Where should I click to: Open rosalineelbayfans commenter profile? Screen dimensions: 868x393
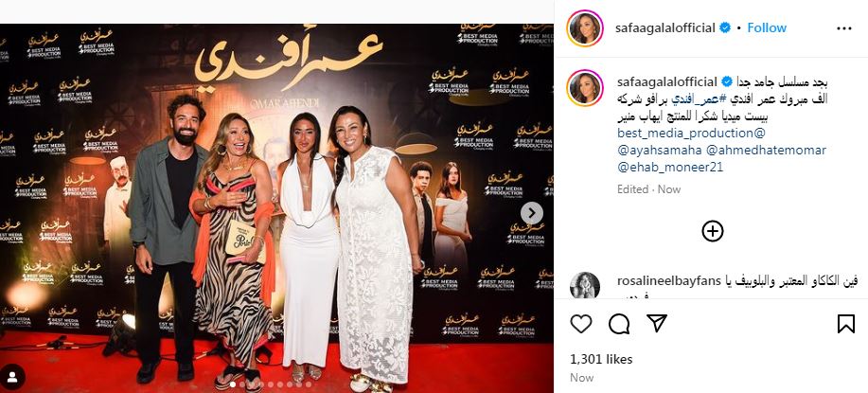(669, 281)
